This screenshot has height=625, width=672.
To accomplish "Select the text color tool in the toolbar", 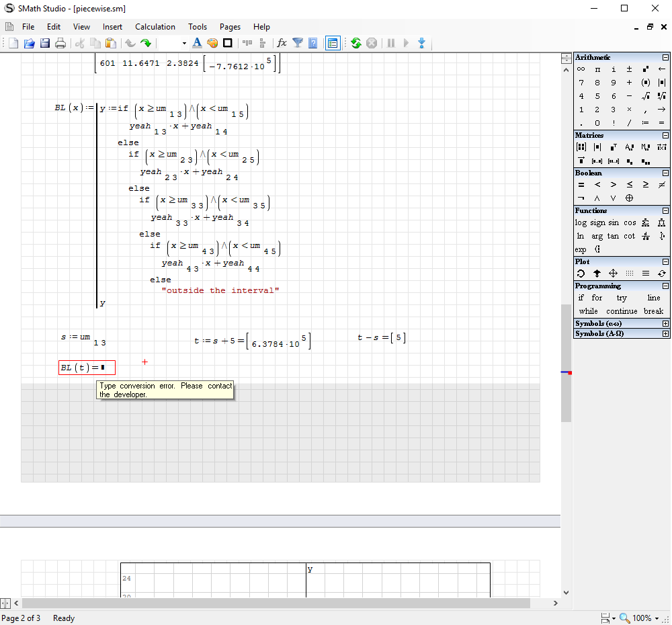I will 197,42.
